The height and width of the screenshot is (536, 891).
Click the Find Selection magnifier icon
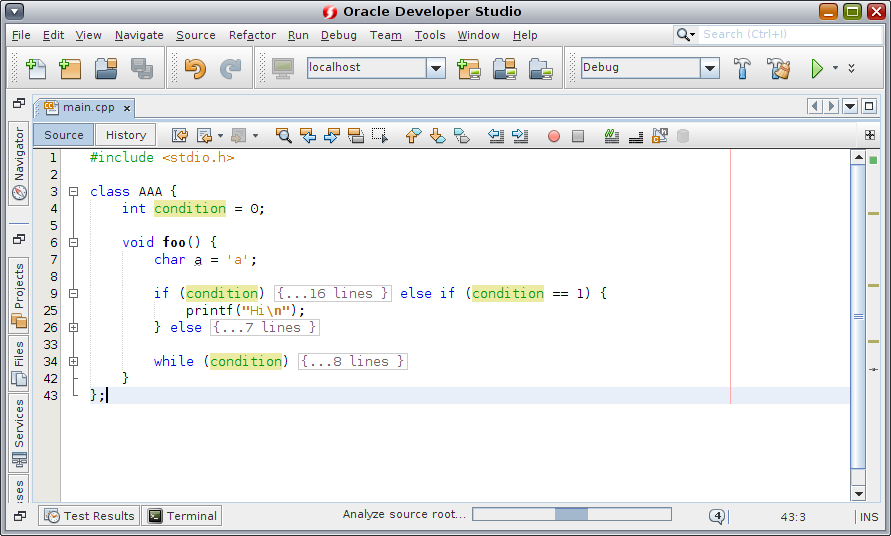284,136
